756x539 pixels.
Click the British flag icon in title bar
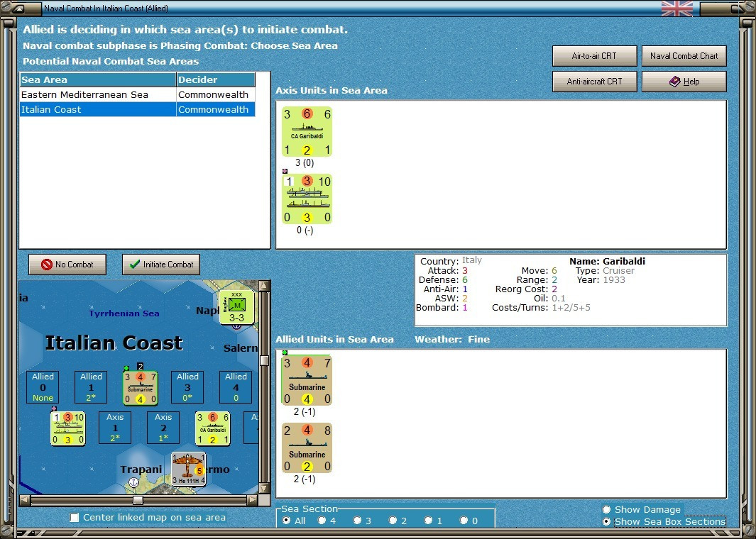pos(677,9)
